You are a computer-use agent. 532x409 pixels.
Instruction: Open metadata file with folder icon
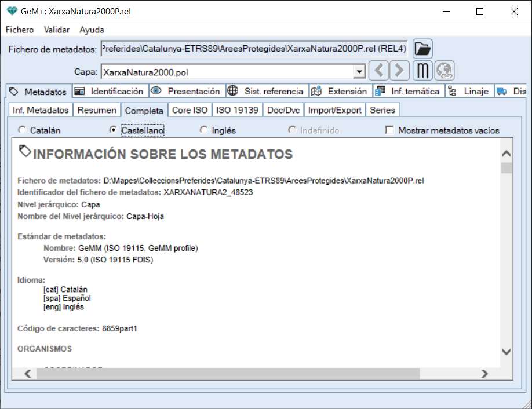tap(422, 49)
